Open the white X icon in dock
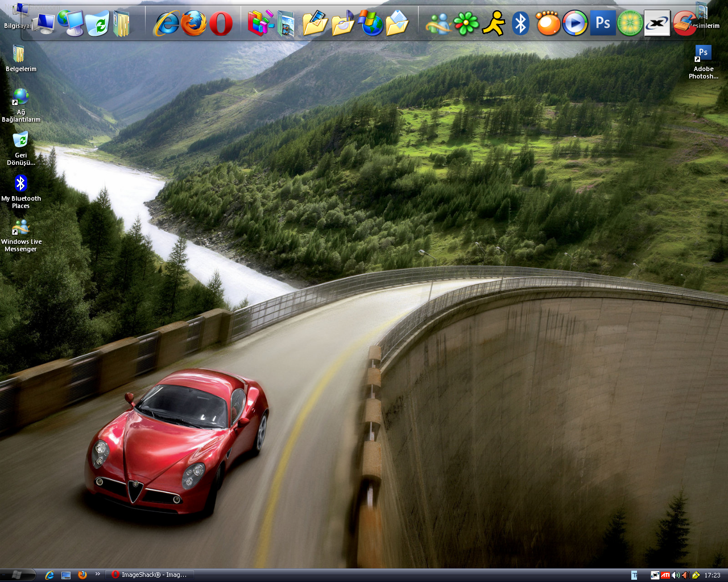 pos(657,24)
